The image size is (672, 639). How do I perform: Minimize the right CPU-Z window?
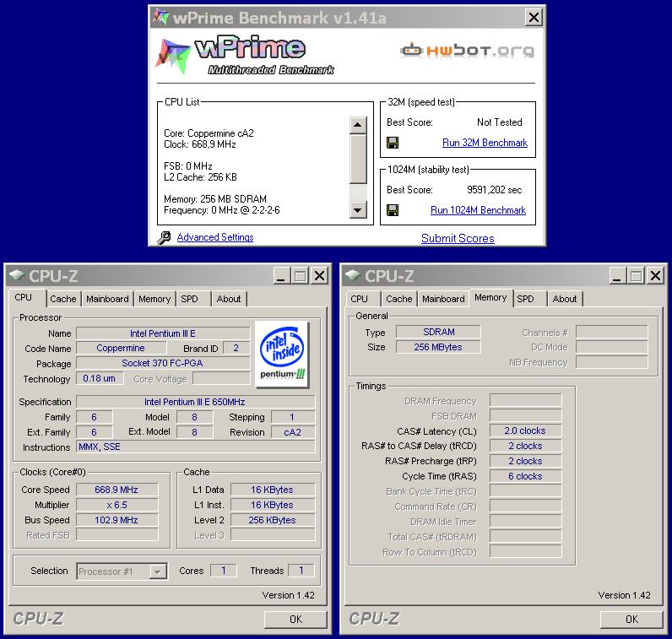tap(617, 275)
